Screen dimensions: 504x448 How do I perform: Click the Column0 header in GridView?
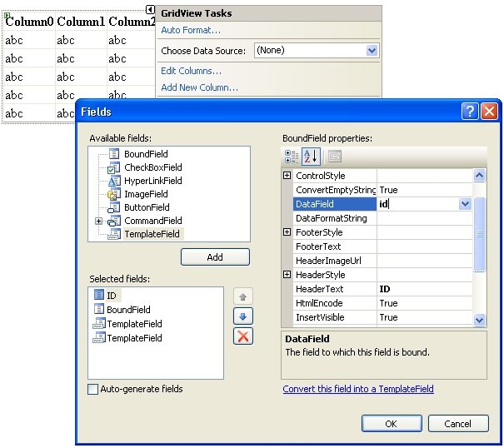(x=29, y=22)
